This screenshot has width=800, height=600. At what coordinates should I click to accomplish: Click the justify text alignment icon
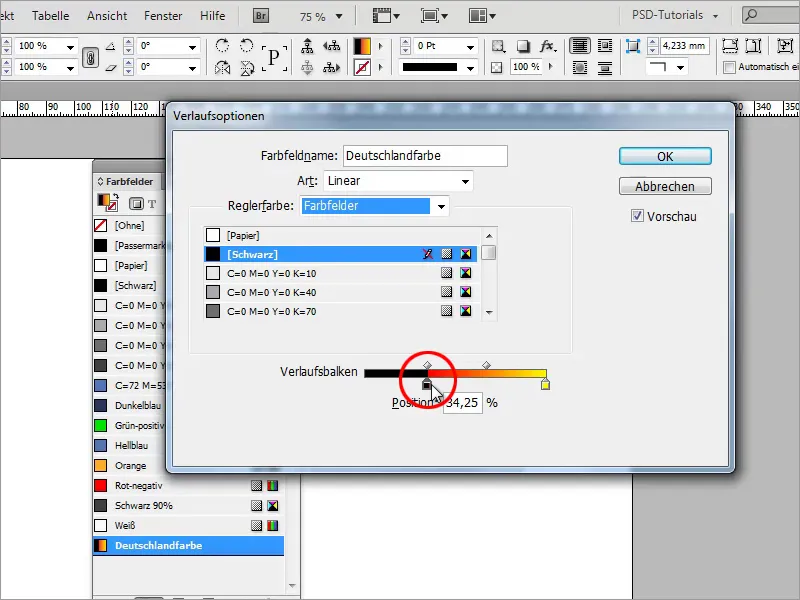(580, 45)
